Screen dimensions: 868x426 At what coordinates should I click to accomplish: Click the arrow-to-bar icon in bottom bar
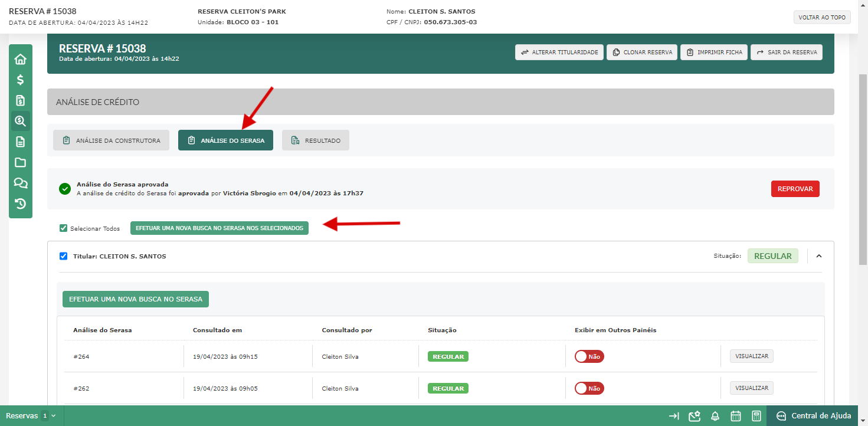coord(674,416)
